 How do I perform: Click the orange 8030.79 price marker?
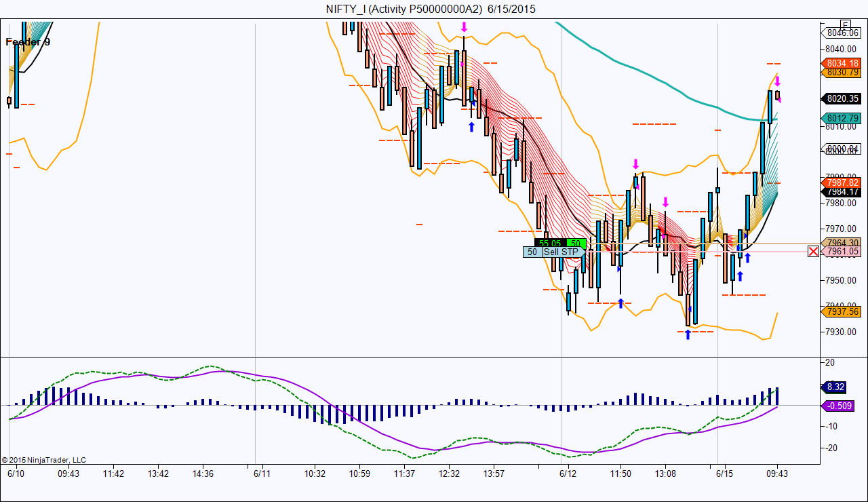[x=841, y=72]
